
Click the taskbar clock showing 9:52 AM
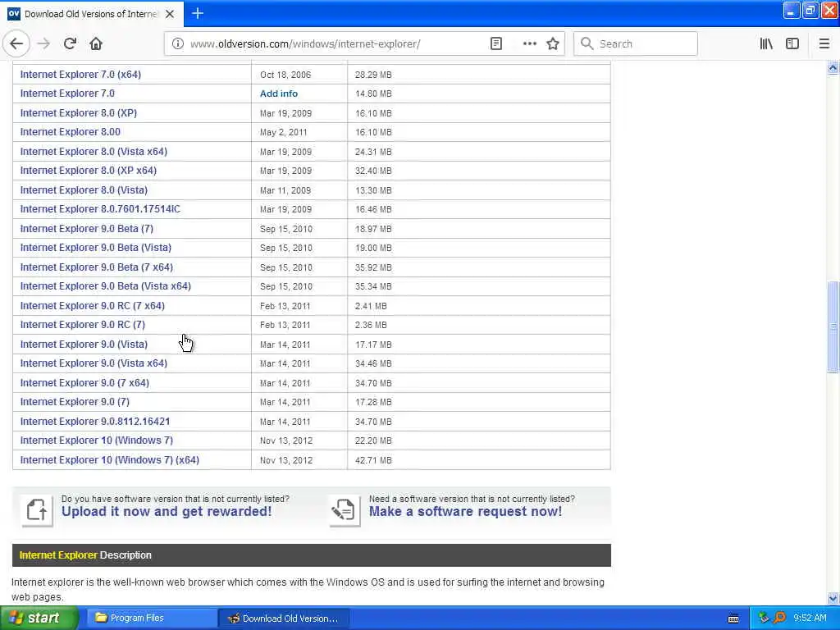pos(810,619)
